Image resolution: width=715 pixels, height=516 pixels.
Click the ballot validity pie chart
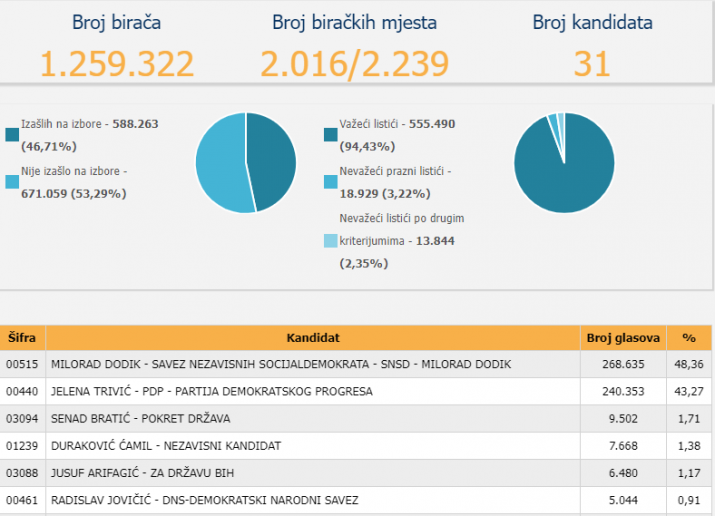[564, 162]
